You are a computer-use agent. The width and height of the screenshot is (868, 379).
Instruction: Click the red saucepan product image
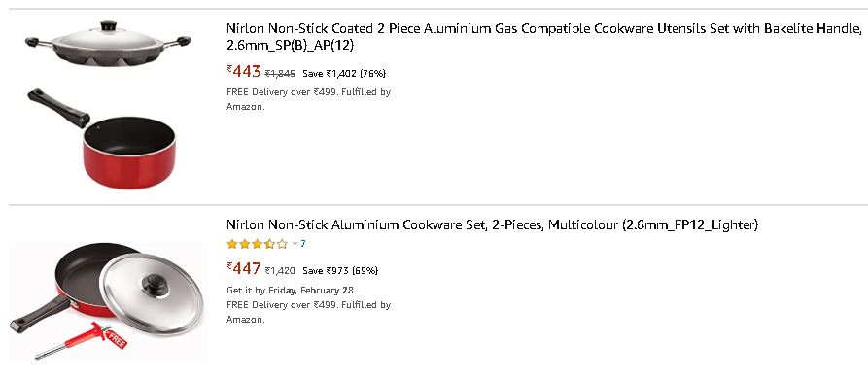click(102, 139)
